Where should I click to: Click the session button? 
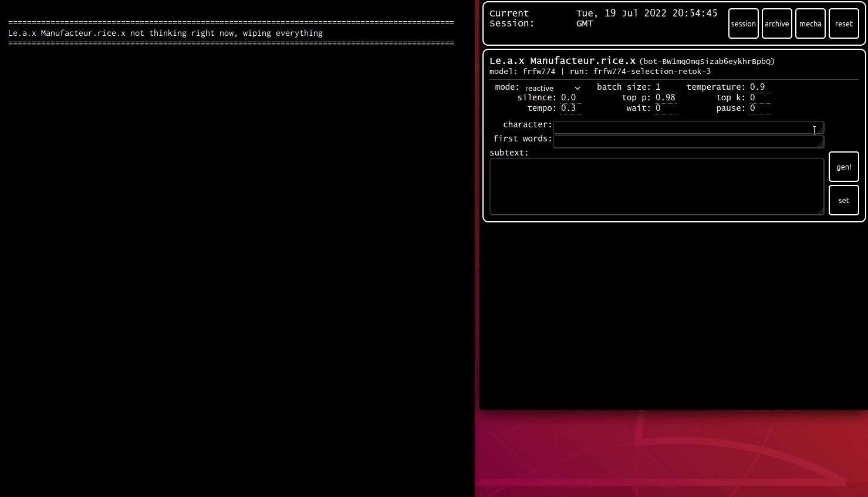744,23
